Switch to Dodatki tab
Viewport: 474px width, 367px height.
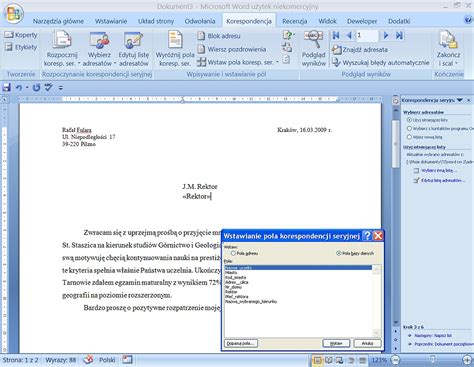pyautogui.click(x=399, y=21)
